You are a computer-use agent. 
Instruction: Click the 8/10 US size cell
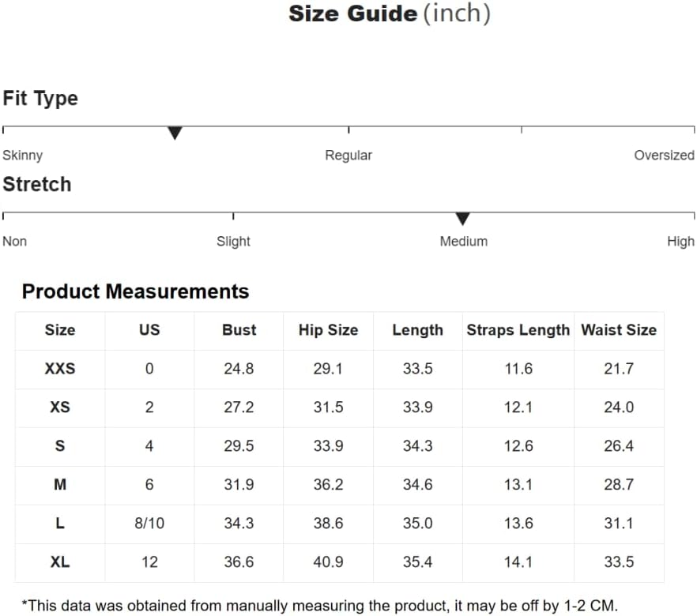[x=149, y=523]
